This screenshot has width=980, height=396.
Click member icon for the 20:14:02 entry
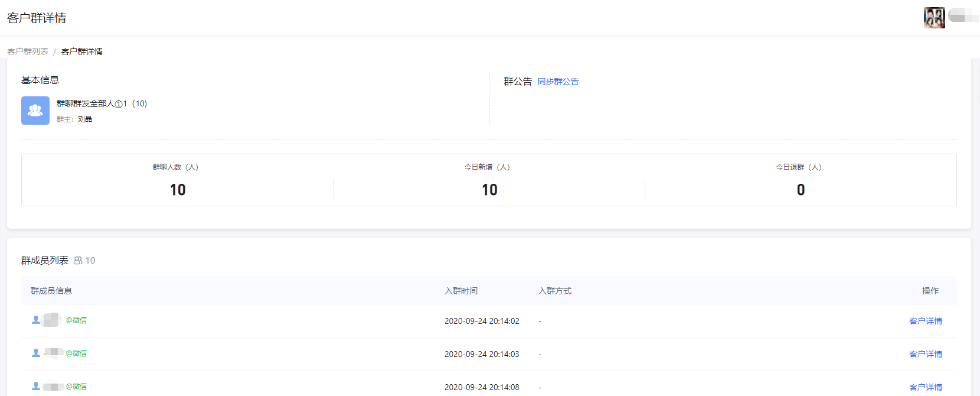tap(36, 320)
